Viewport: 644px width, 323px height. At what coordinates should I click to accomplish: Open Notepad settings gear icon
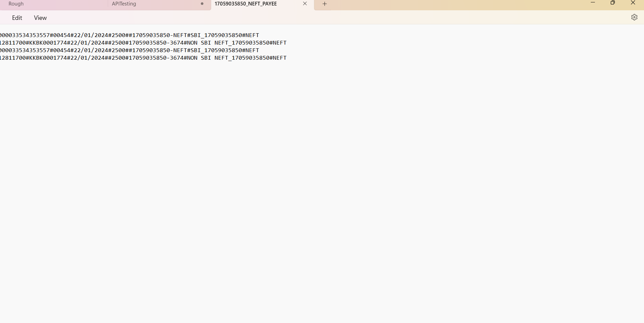pos(634,17)
